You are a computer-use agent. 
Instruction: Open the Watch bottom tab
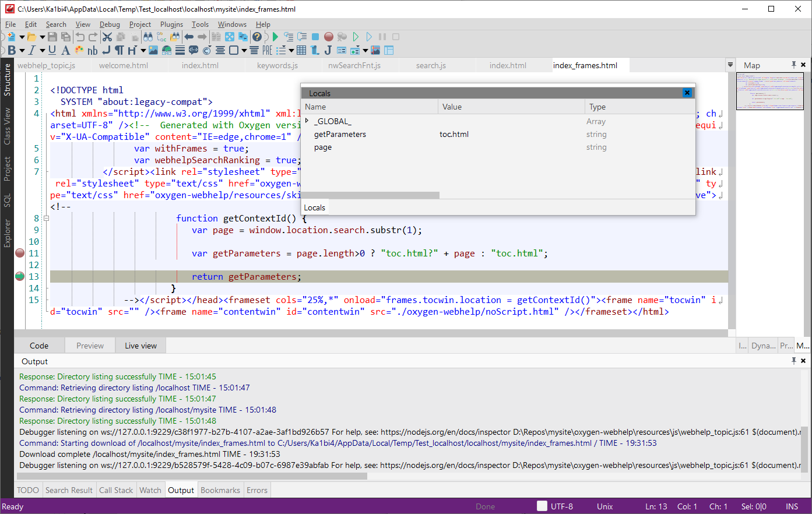pyautogui.click(x=150, y=490)
